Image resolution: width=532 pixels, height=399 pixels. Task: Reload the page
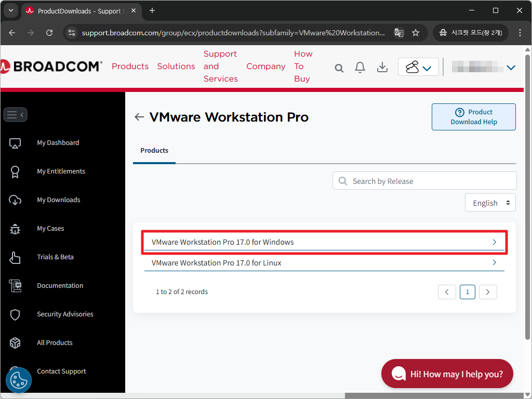49,33
